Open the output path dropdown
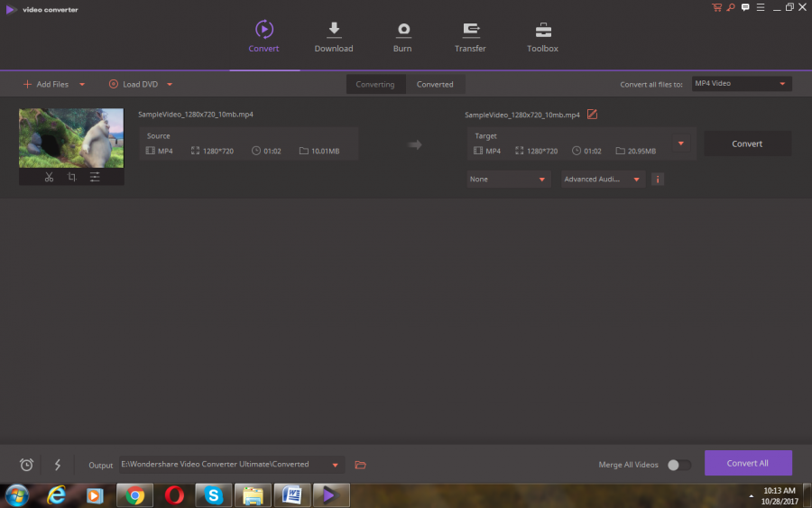 (x=337, y=465)
